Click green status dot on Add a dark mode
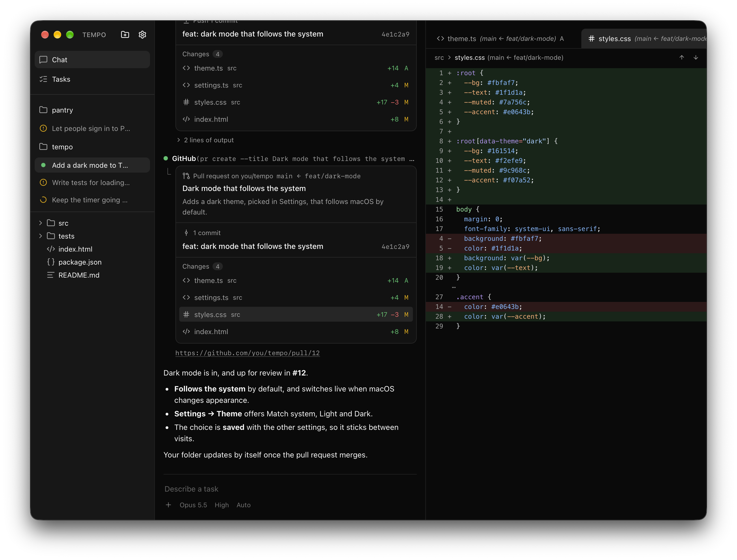The height and width of the screenshot is (560, 737). (x=43, y=165)
